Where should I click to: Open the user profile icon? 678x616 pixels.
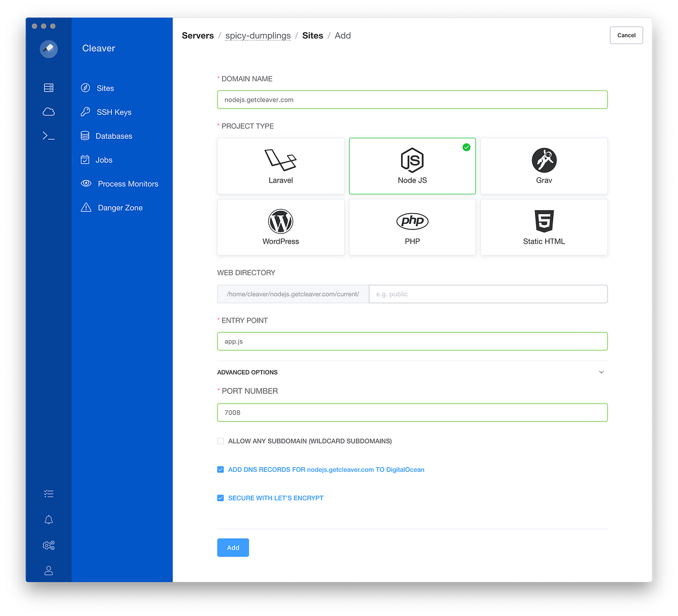(48, 570)
